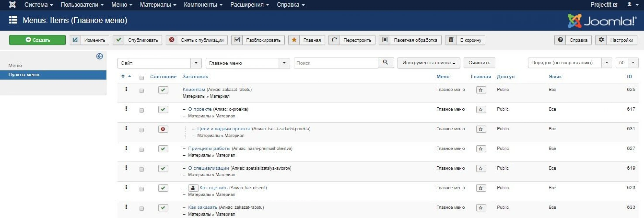644x218 pixels.
Task: Open the Система top menu
Action: (x=38, y=5)
